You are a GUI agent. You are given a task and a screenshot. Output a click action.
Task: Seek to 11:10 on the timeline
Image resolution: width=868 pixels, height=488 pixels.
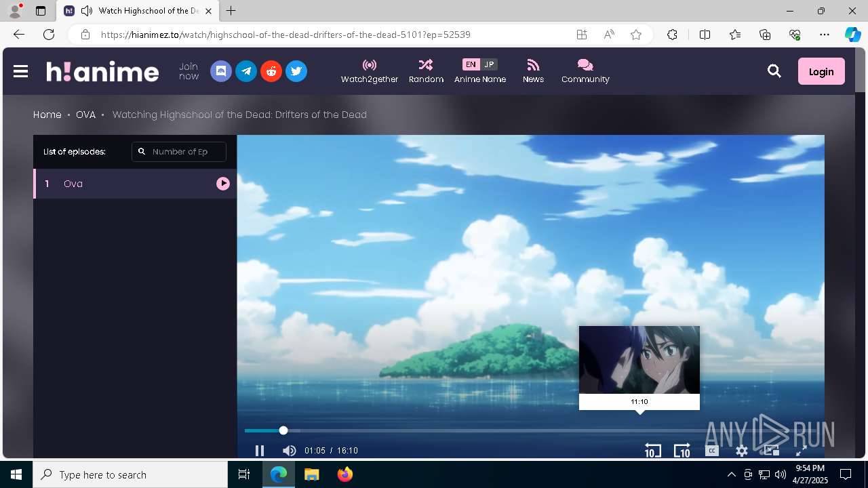click(639, 430)
